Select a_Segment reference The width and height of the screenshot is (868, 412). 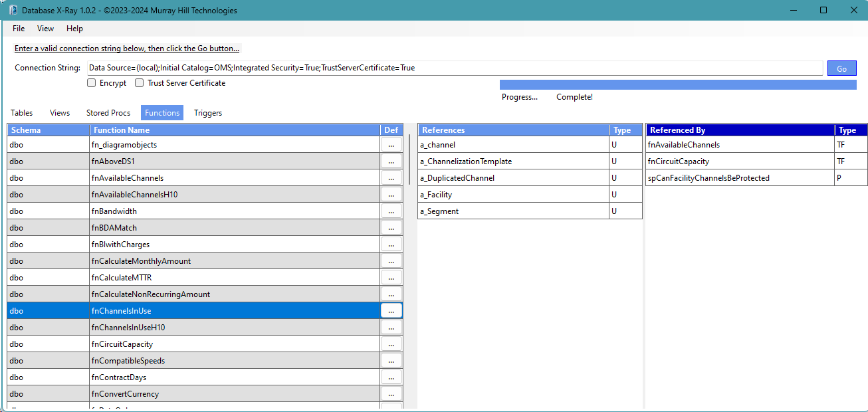click(514, 211)
